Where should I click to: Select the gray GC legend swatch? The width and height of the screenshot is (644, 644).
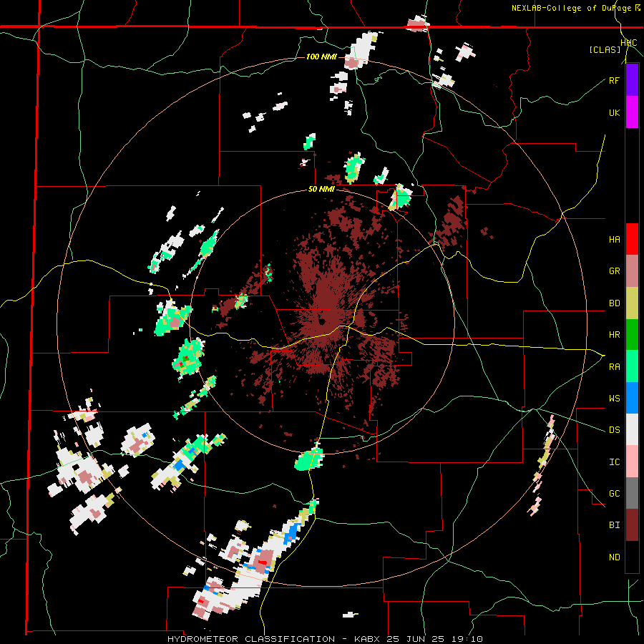pyautogui.click(x=632, y=493)
